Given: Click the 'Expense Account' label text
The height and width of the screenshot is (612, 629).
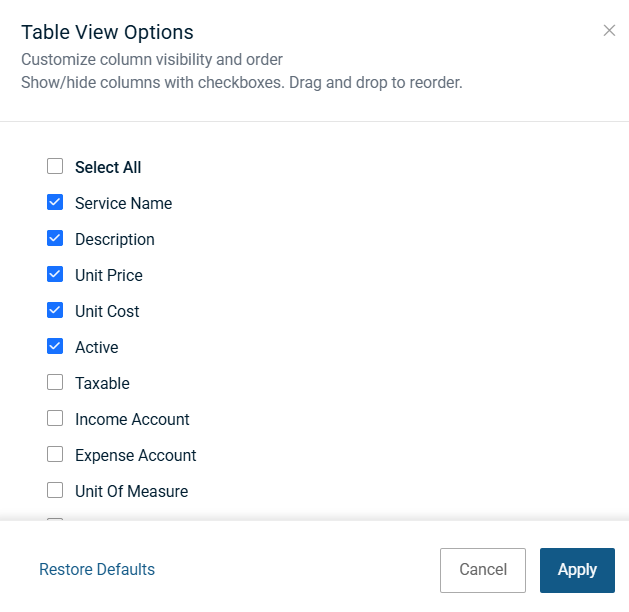Looking at the screenshot, I should [135, 456].
